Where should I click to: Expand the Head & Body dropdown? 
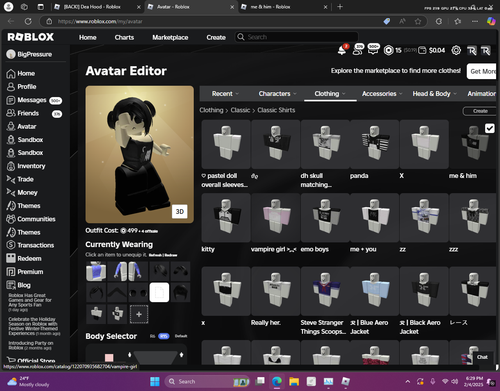point(435,94)
